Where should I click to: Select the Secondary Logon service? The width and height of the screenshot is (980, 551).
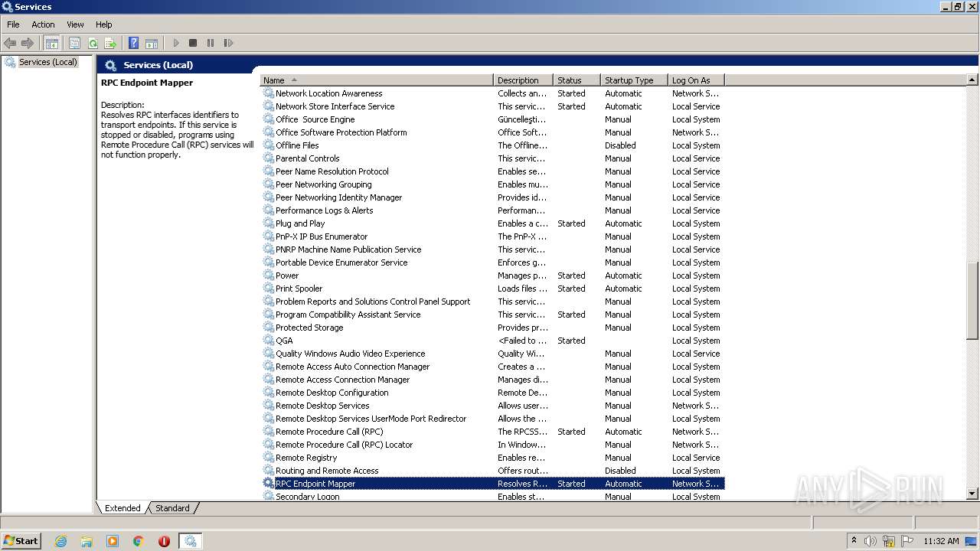[492, 496]
